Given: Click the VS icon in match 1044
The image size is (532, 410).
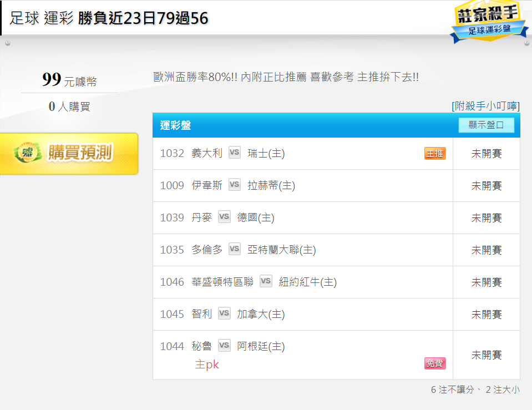Looking at the screenshot, I should tap(224, 346).
